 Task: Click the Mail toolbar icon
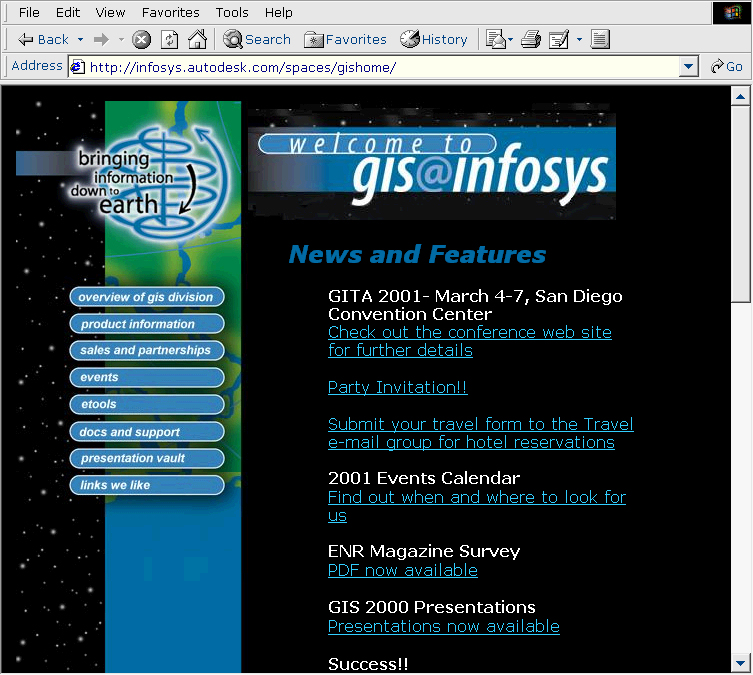tap(496, 39)
